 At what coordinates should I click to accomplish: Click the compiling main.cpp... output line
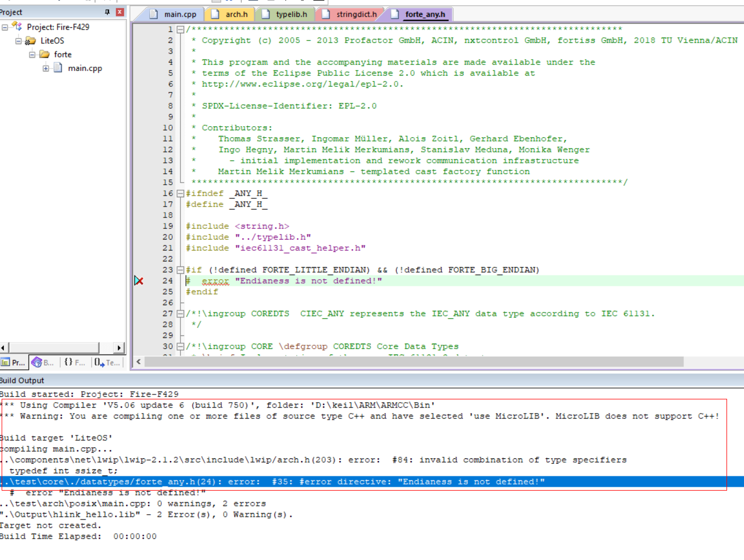[56, 449]
